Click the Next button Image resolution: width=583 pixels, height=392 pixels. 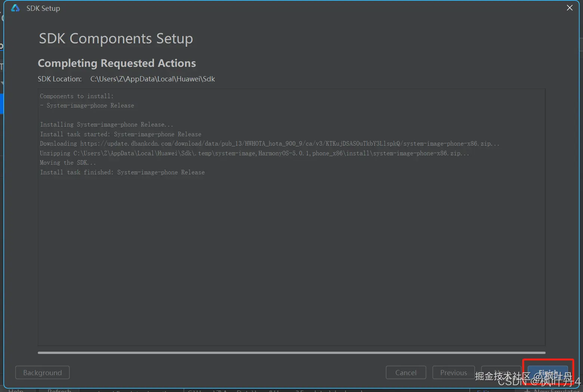click(x=501, y=373)
